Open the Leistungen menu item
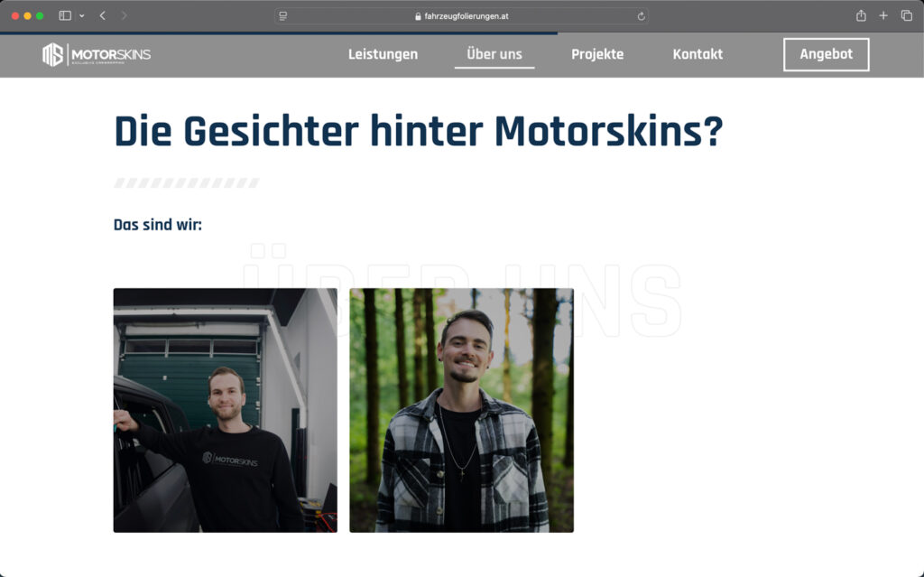The height and width of the screenshot is (577, 924). point(383,53)
